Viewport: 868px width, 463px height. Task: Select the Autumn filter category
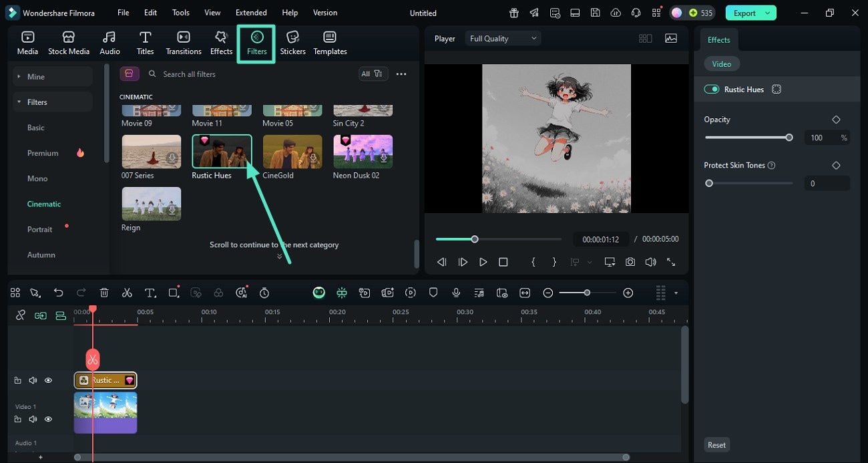[x=41, y=255]
